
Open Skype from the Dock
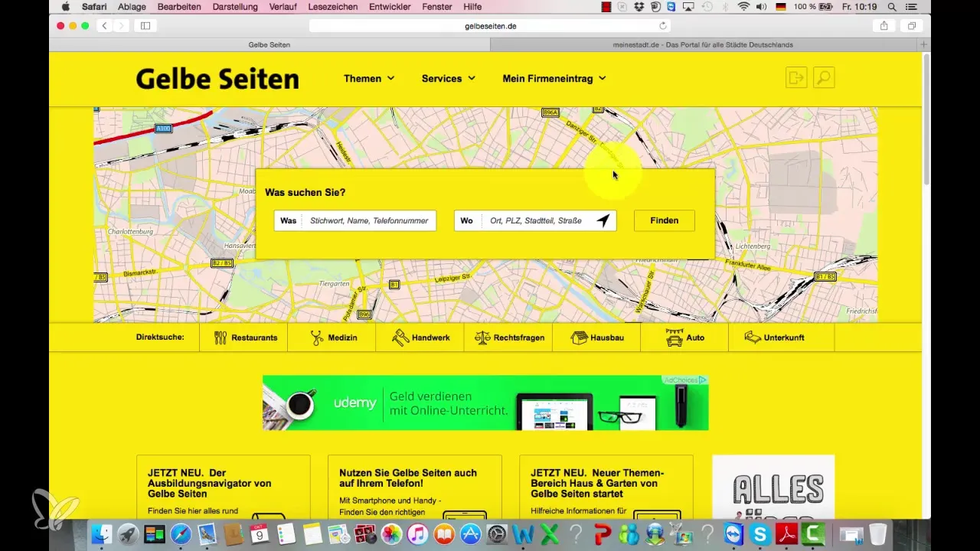761,533
